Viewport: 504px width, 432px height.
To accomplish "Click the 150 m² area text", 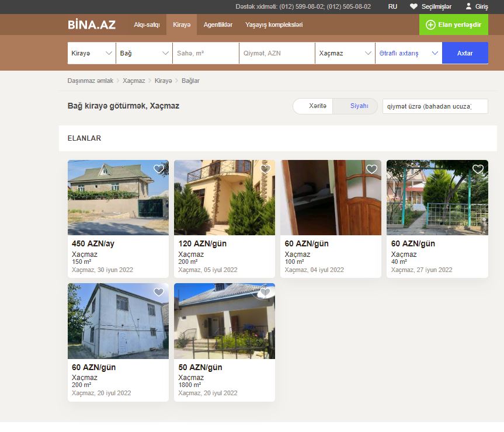I will pyautogui.click(x=82, y=262).
